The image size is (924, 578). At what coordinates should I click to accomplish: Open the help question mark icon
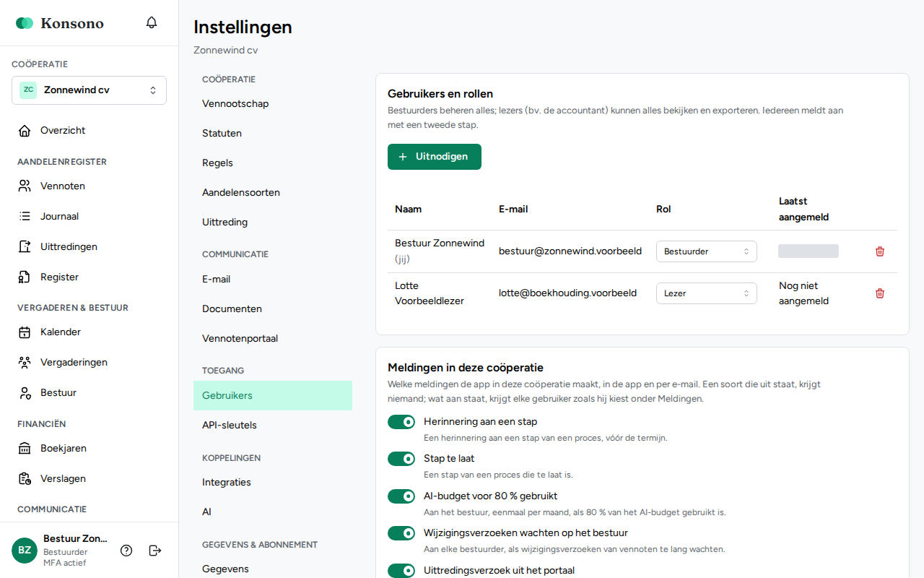tap(126, 551)
